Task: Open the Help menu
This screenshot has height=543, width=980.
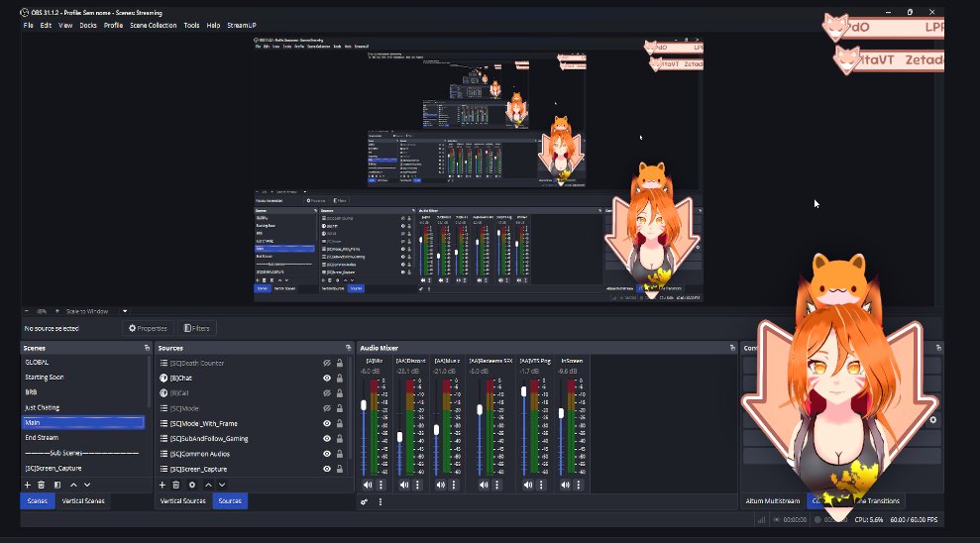Action: pos(213,26)
